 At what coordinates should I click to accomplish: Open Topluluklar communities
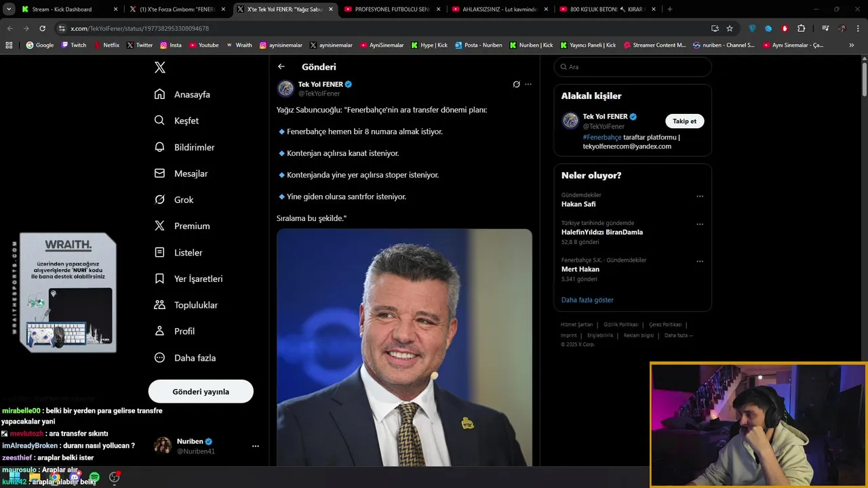point(186,305)
